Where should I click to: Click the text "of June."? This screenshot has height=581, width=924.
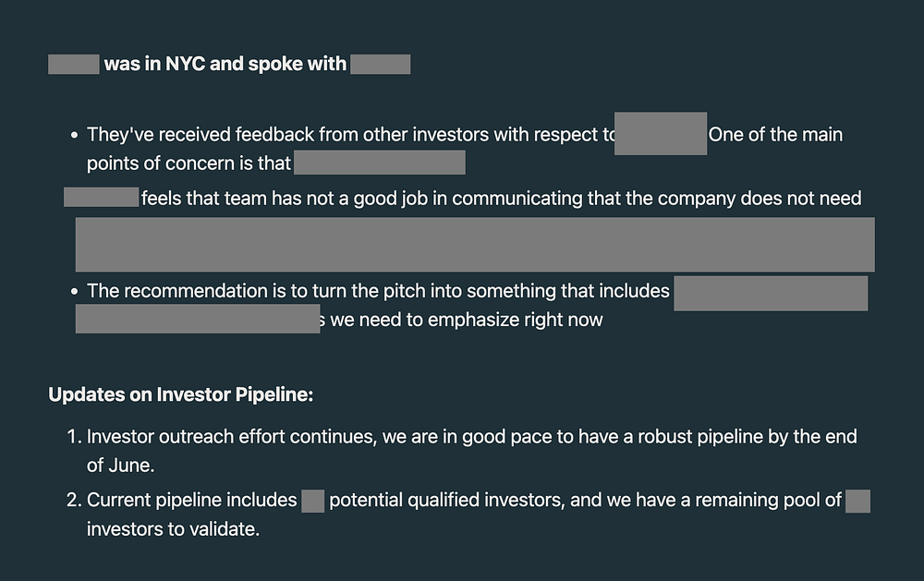122,466
